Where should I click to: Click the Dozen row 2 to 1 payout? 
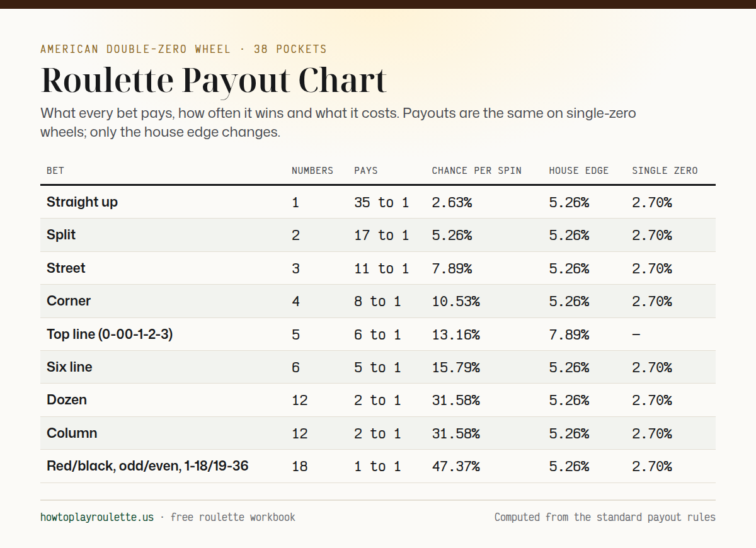(x=377, y=400)
